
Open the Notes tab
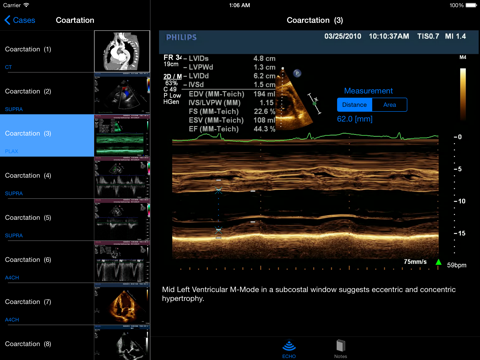tap(340, 349)
